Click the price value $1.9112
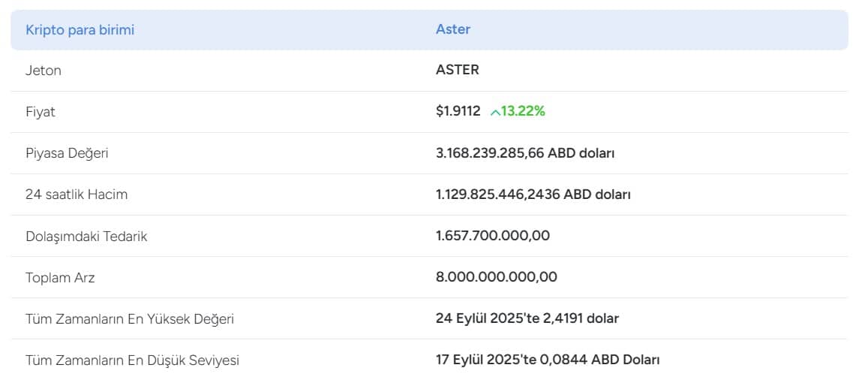868x380 pixels. click(x=458, y=111)
